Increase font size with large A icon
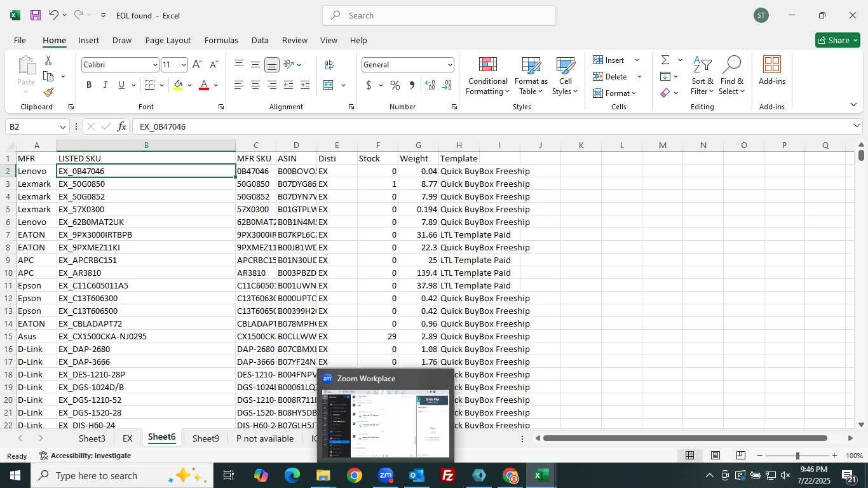The height and width of the screenshot is (488, 868). click(197, 65)
